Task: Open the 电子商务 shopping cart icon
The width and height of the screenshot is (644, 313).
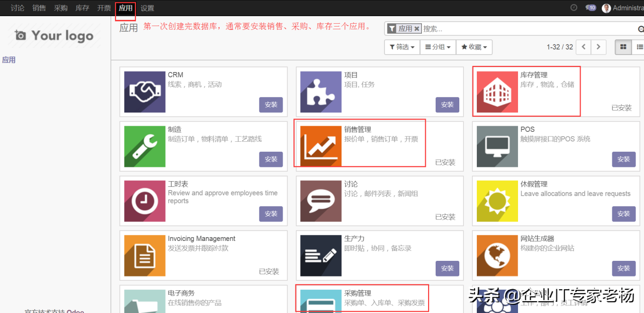Action: coord(145,301)
